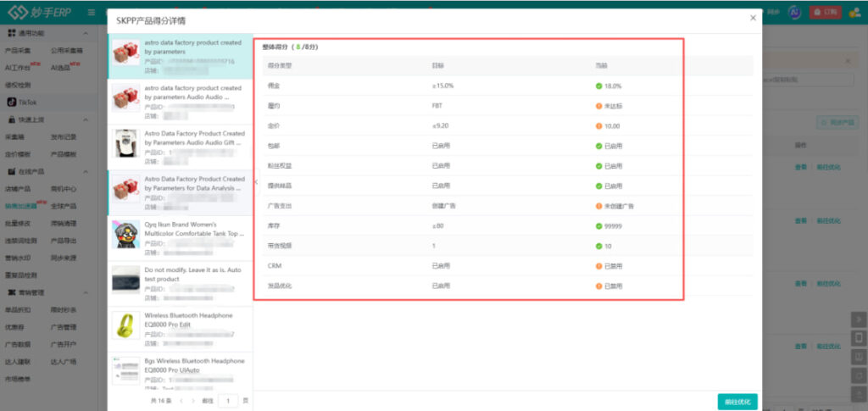Screen dimensions: 868x411
Task: Collapse the 在线产品 sidebar section
Action: pyautogui.click(x=86, y=171)
